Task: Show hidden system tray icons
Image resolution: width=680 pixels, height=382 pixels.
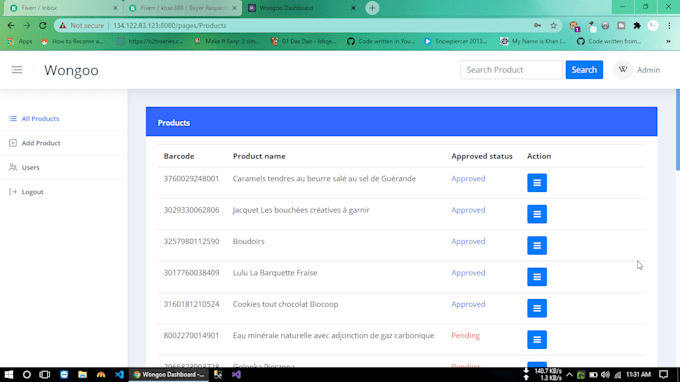Action: [x=569, y=375]
